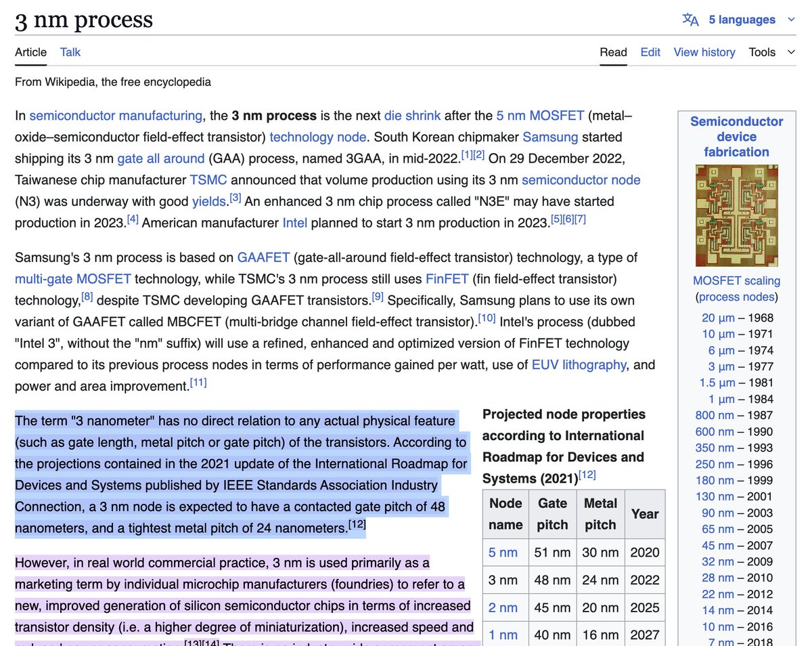Open the 130 nm sidebar link
Viewport: 812px width, 646px height.
pyautogui.click(x=715, y=496)
